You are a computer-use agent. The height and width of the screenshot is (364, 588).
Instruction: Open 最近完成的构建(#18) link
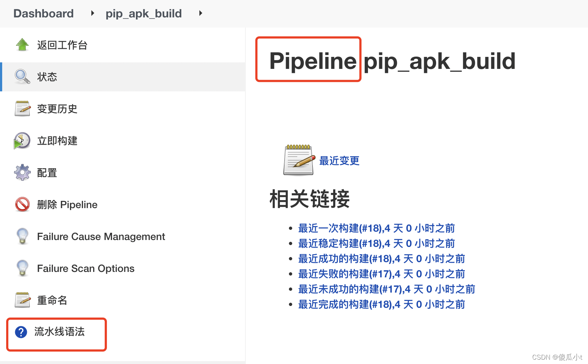pyautogui.click(x=381, y=304)
